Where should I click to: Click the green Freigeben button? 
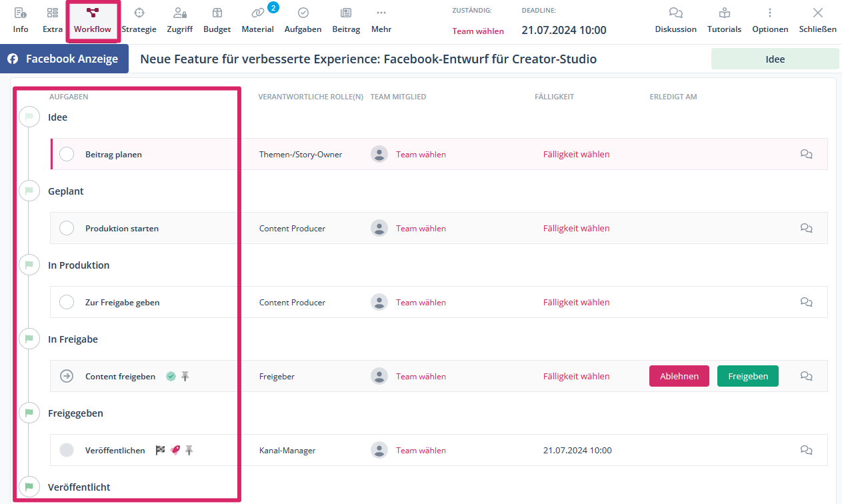[x=747, y=376]
